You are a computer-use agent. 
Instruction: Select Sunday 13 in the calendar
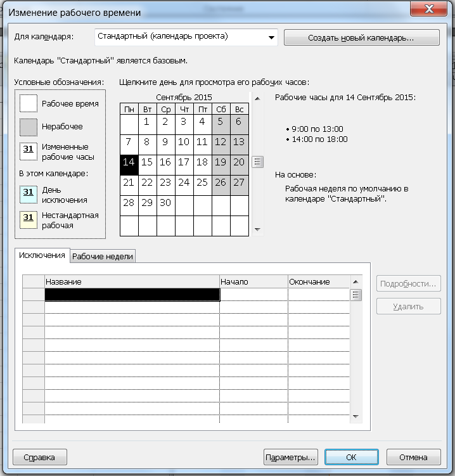tap(239, 145)
